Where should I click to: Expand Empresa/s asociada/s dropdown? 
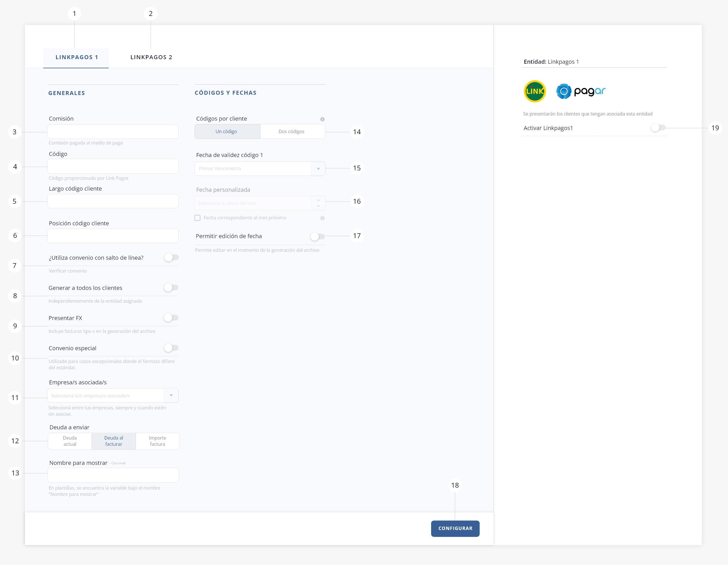pyautogui.click(x=171, y=395)
